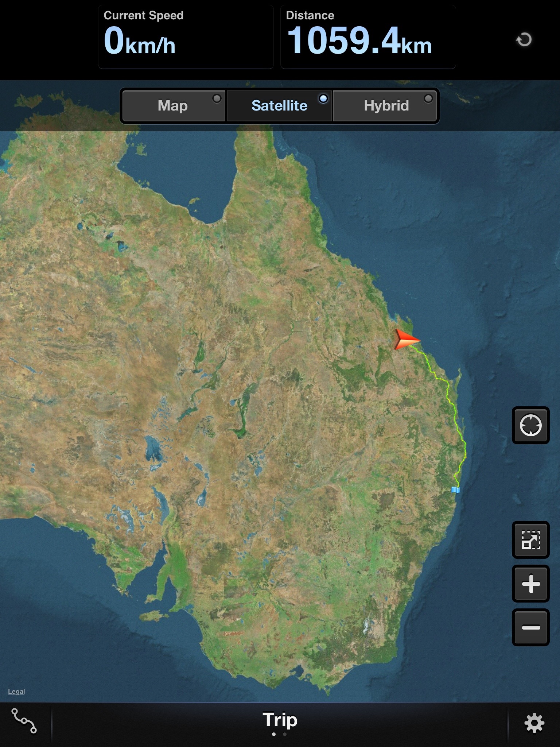Tap the fit-route-to-screen icon
Screen dimensions: 560x747
click(530, 540)
